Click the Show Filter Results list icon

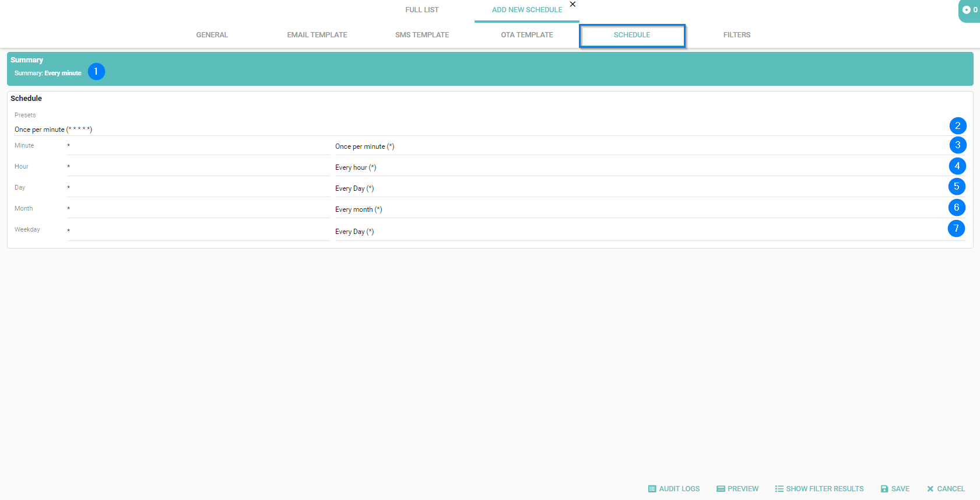[x=779, y=489]
